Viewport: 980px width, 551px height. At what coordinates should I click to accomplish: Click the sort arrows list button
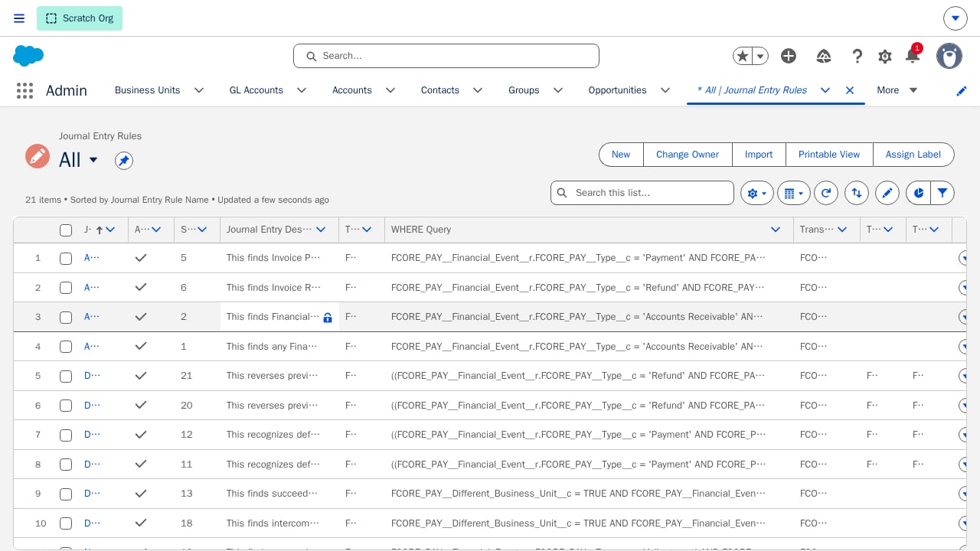pos(857,193)
